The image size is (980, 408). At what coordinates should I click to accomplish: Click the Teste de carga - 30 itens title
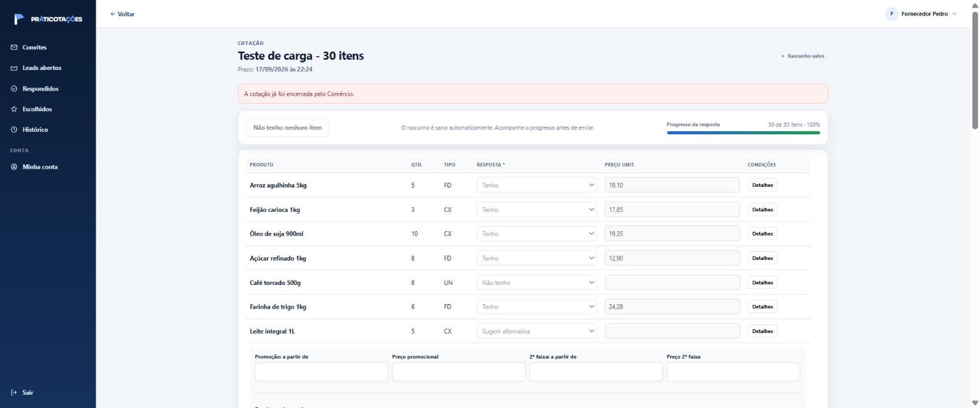click(x=301, y=56)
